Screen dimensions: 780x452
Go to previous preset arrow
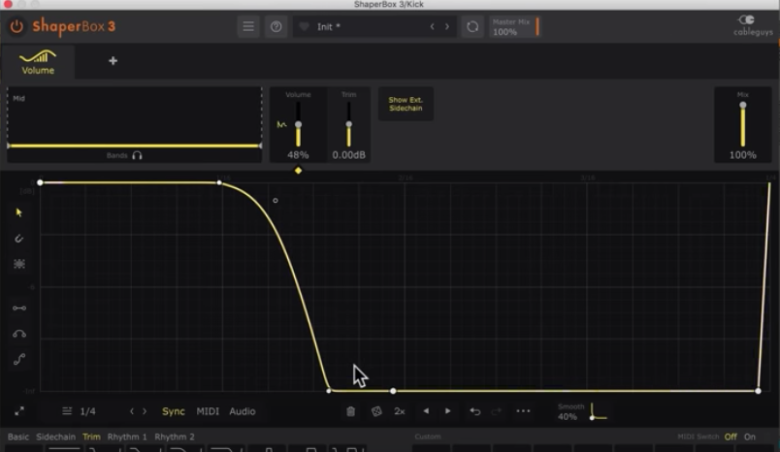pos(432,26)
